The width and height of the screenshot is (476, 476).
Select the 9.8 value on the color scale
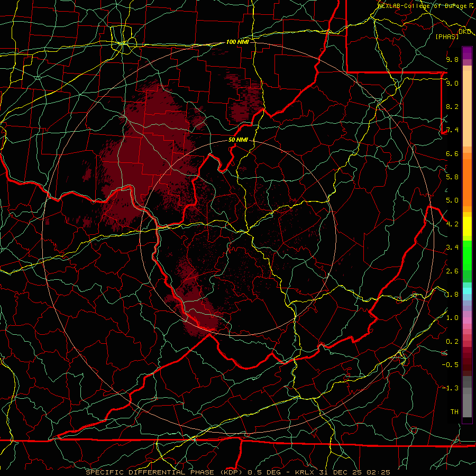pyautogui.click(x=452, y=59)
